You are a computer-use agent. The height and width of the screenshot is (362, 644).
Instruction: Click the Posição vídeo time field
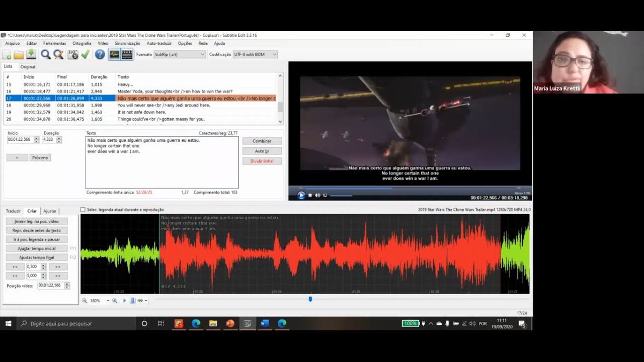click(x=50, y=286)
